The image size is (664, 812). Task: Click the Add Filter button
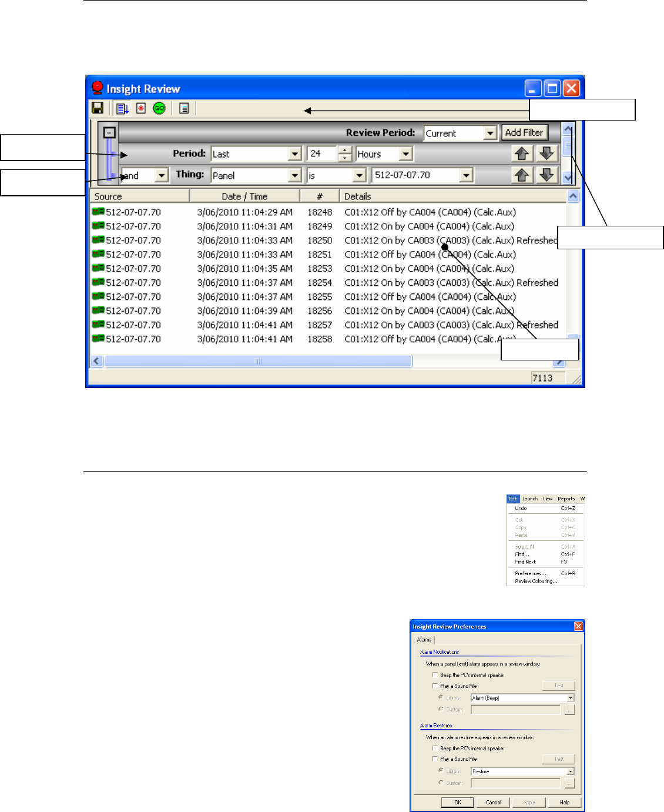(x=524, y=132)
